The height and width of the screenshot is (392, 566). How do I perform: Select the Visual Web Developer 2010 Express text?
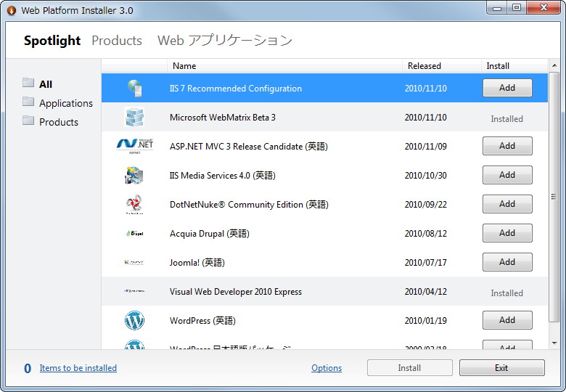pyautogui.click(x=236, y=292)
